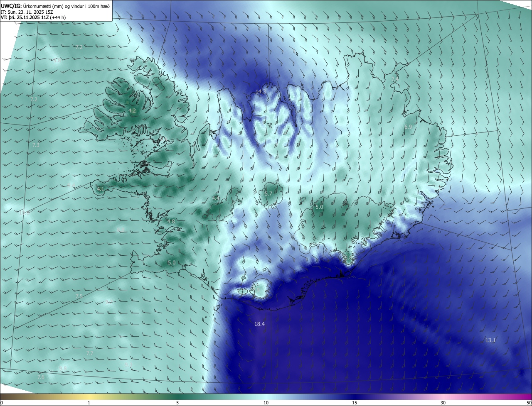Select the 5.7 value on the glacier

(x=268, y=193)
